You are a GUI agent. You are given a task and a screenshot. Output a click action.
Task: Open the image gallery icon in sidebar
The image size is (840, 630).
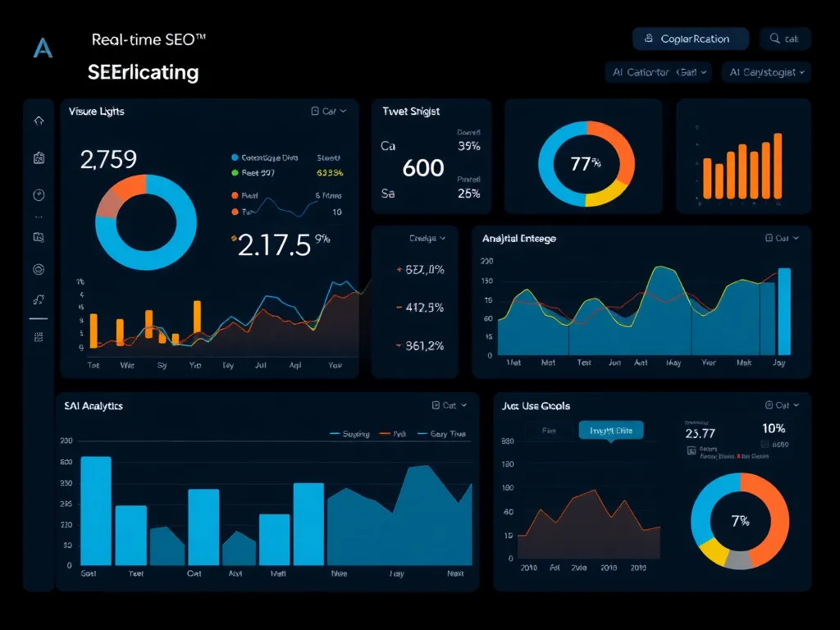point(39,237)
